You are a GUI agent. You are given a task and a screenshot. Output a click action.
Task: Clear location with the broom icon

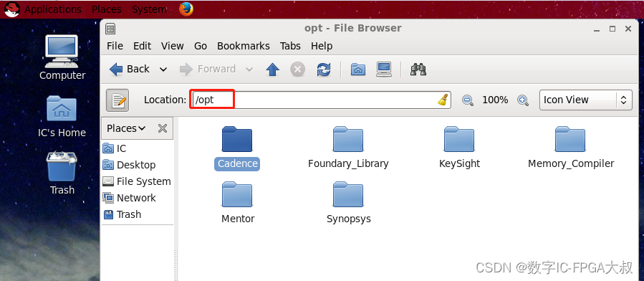pyautogui.click(x=442, y=100)
